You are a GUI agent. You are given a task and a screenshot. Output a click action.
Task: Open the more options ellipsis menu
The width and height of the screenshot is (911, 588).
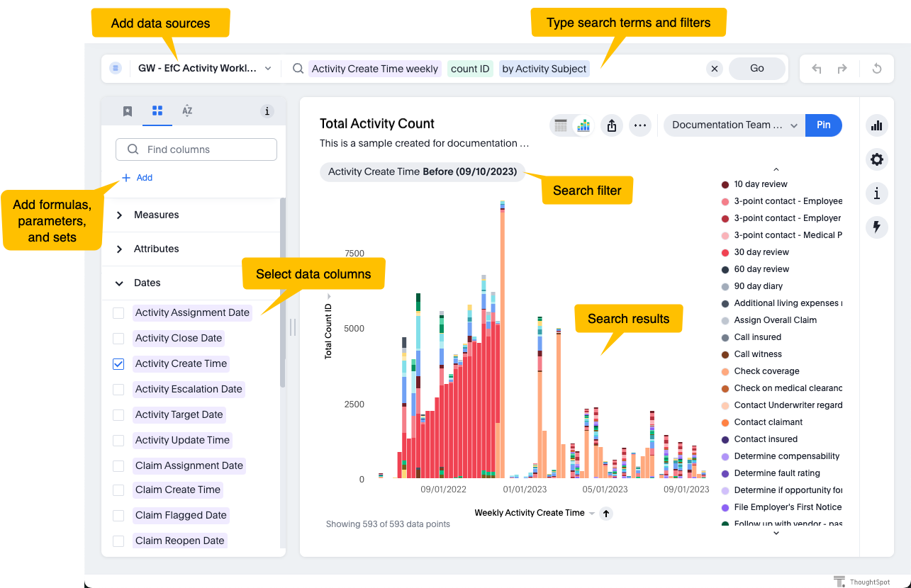click(x=639, y=125)
